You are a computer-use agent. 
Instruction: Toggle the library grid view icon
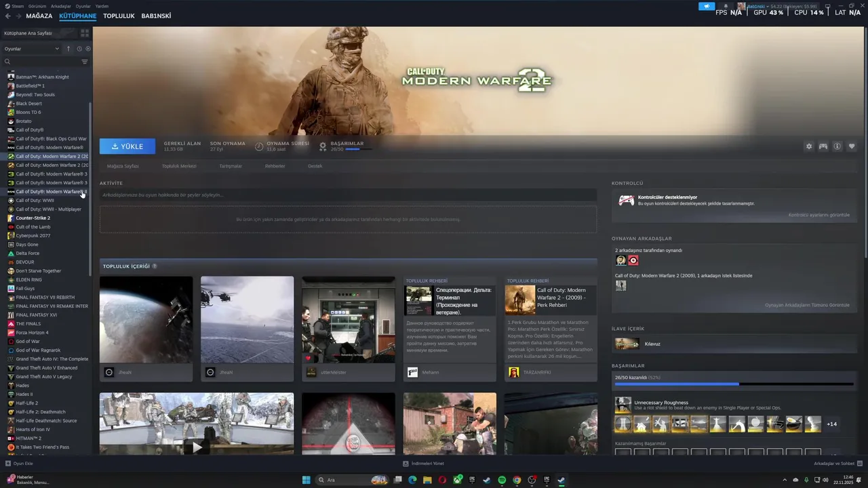pyautogui.click(x=85, y=33)
